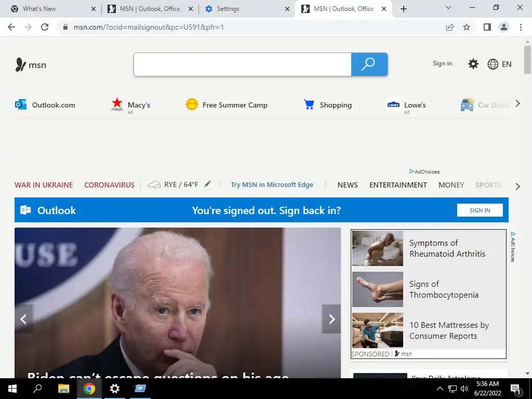The image size is (532, 399).
Task: Open Outlook.com shortcut icon
Action: point(21,104)
